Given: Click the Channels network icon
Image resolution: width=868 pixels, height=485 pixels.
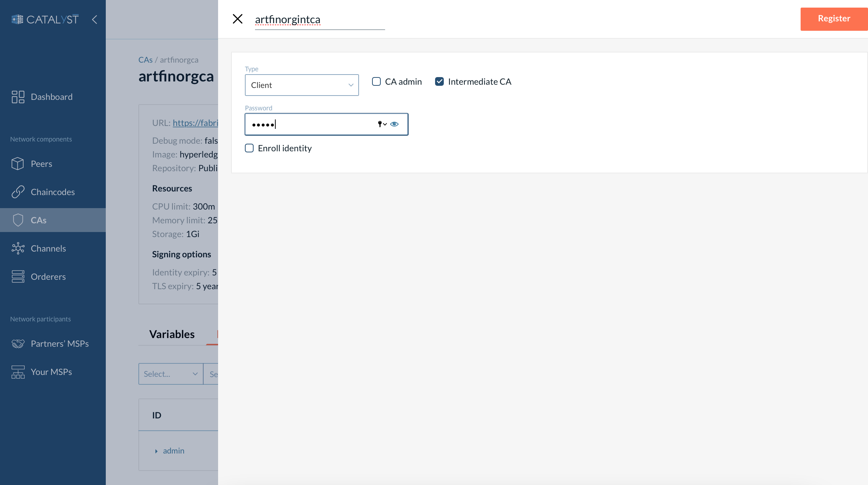Looking at the screenshot, I should point(18,248).
